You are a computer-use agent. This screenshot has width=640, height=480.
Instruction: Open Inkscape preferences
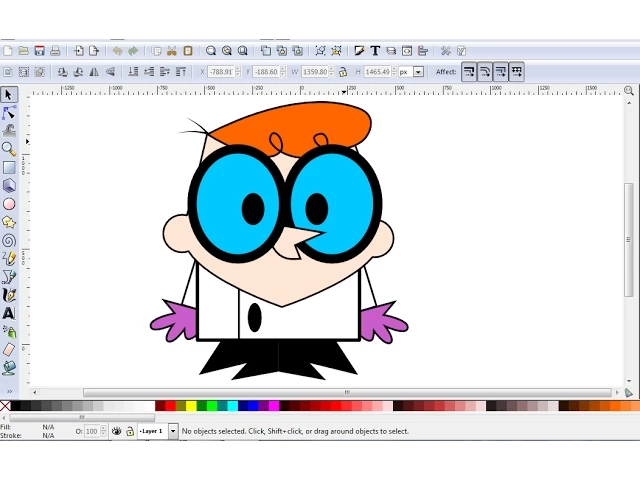(x=446, y=51)
